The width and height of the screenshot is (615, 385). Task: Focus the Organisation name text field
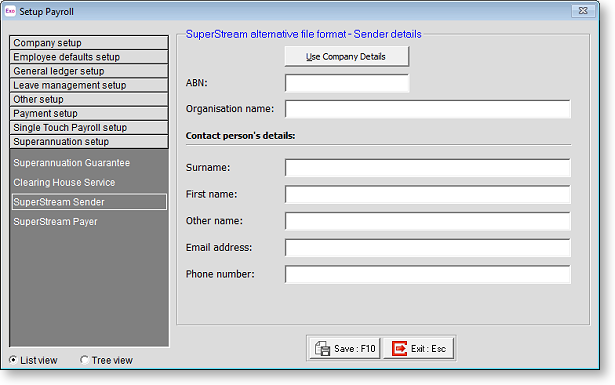428,109
